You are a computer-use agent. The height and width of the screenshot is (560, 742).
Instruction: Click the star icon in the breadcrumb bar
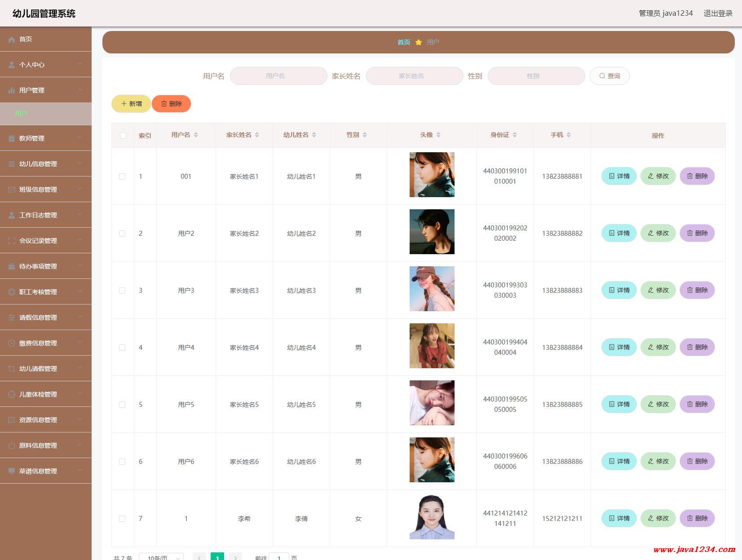pos(419,42)
